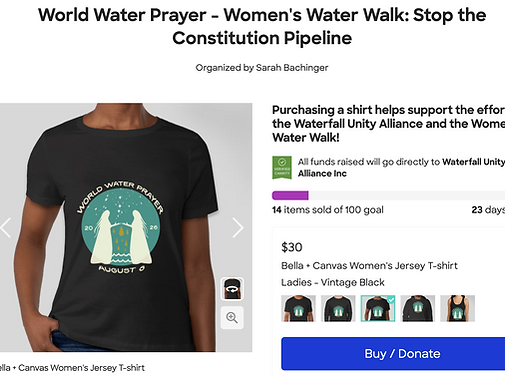Click the Ladies - Vintage Black color label
Screen dimensions: 505x376
click(333, 283)
